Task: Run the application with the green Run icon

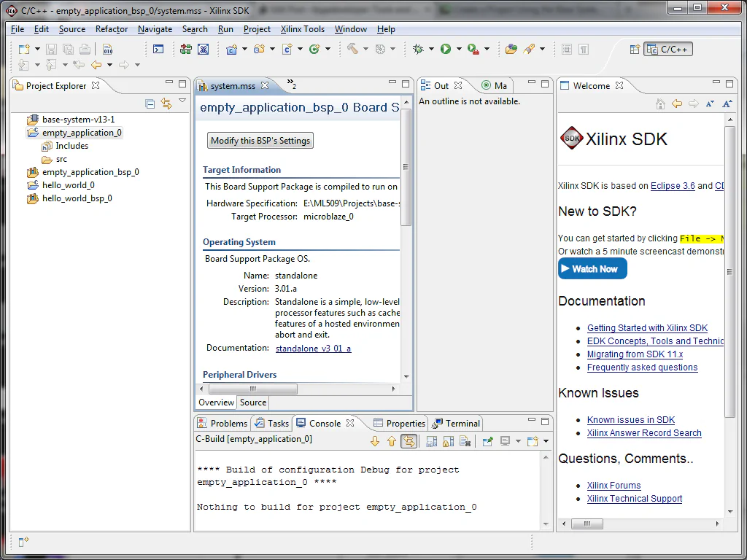Action: point(445,49)
